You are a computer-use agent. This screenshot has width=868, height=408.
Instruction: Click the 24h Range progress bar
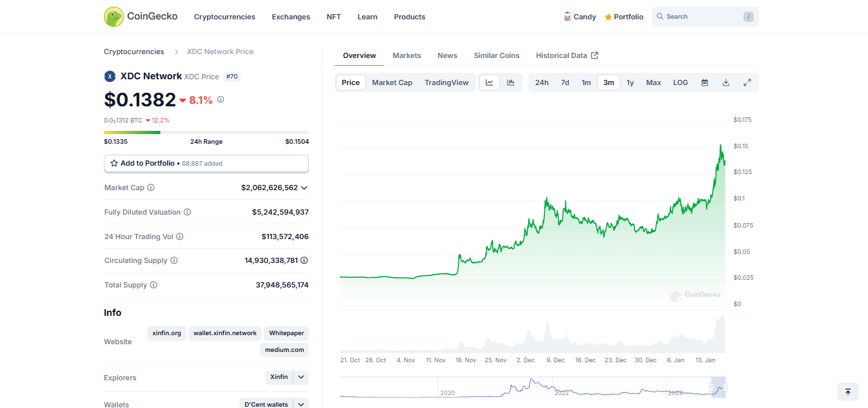(206, 132)
